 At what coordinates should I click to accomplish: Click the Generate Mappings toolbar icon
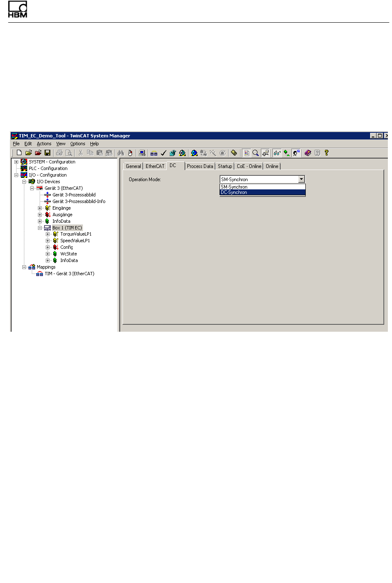point(154,153)
